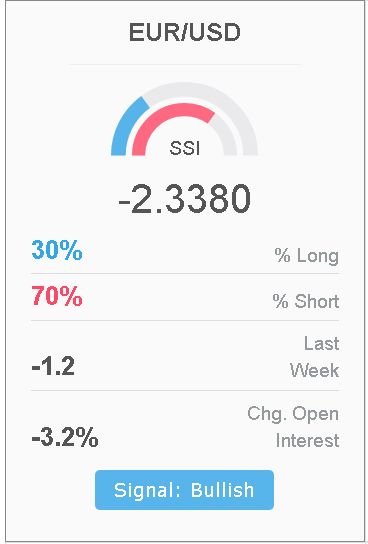This screenshot has width=368, height=544.
Task: Click the Signal: Bullish button
Action: 184,490
